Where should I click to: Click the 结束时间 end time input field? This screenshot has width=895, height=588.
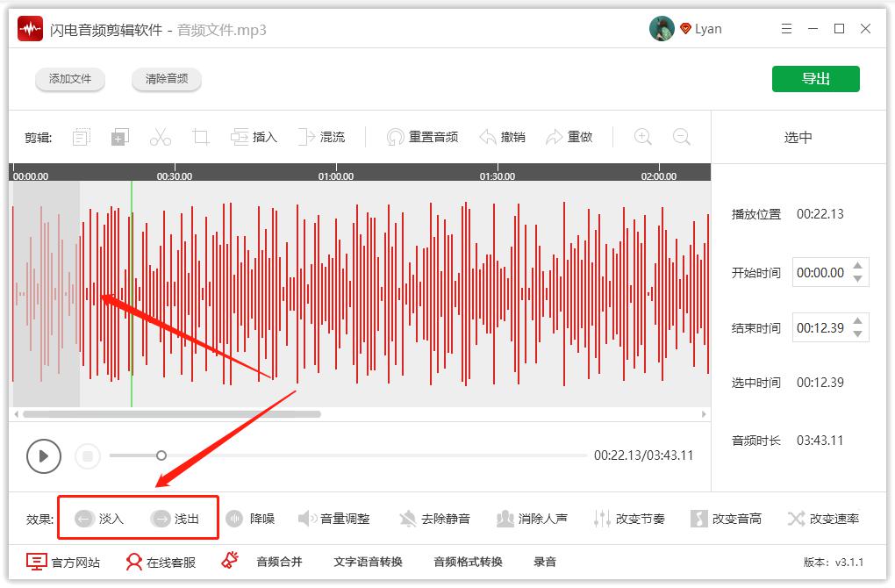coord(830,327)
